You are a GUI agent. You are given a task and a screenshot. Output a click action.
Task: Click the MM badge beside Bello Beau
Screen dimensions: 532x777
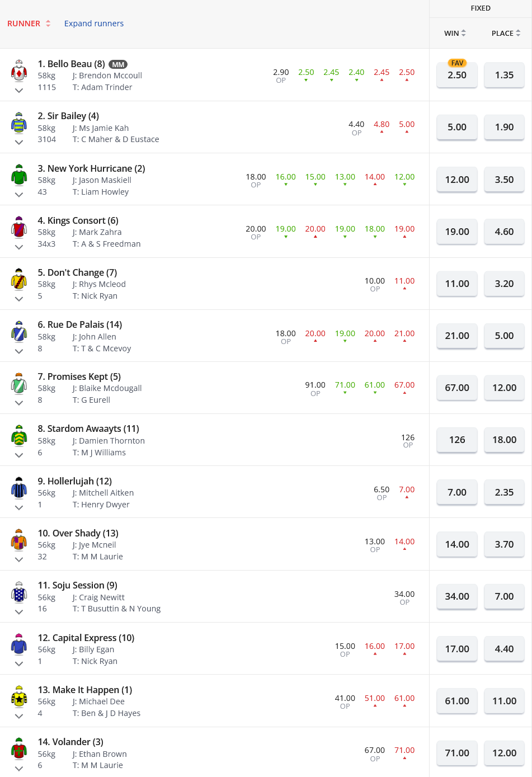coord(118,64)
